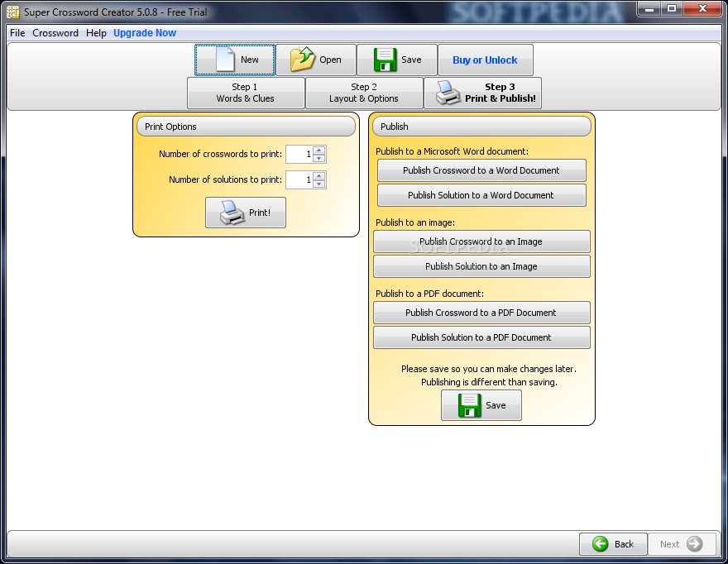Click the 'Publish to an image:' label
Viewport: 728px width, 564px height.
(415, 222)
